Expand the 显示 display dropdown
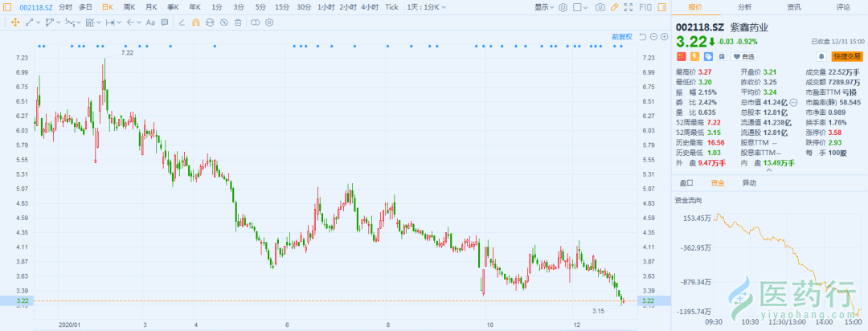Viewport: 868px width, 331px height. click(x=544, y=7)
